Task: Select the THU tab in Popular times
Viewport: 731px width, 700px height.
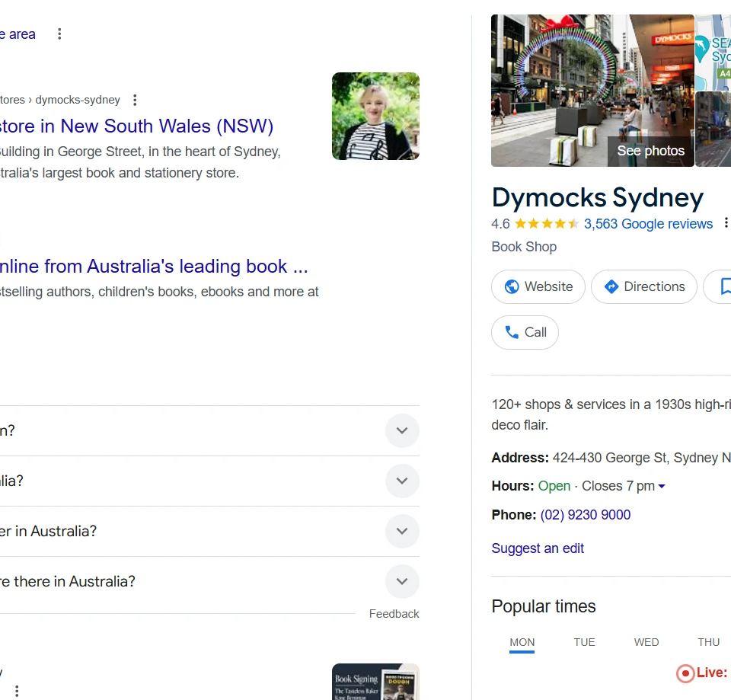Action: (x=708, y=642)
